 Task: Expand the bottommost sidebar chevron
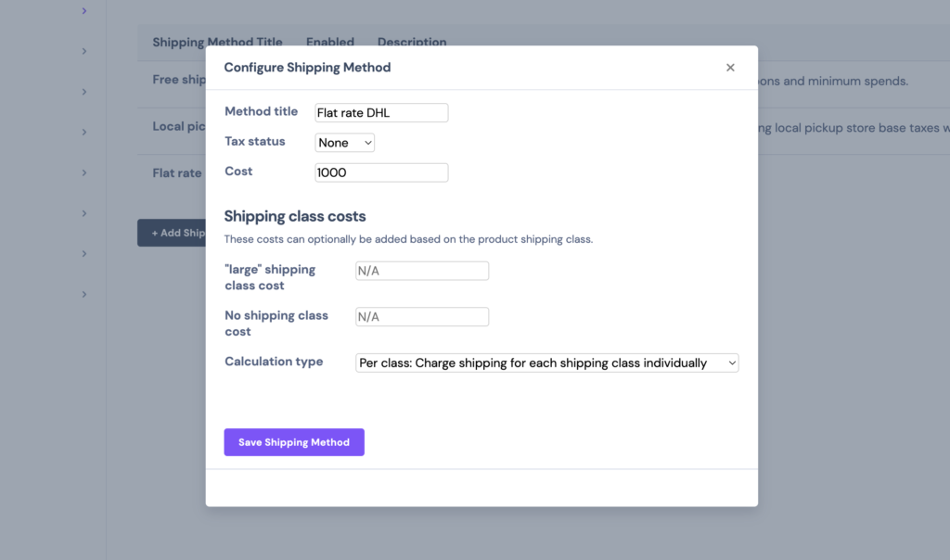(84, 294)
